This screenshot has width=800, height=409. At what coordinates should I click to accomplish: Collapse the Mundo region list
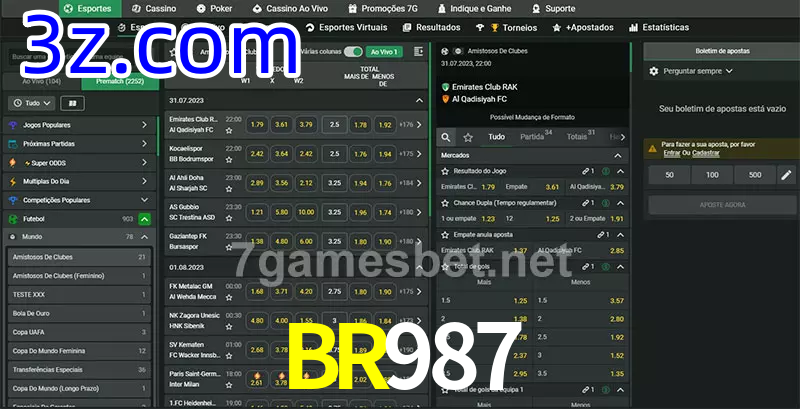click(144, 237)
